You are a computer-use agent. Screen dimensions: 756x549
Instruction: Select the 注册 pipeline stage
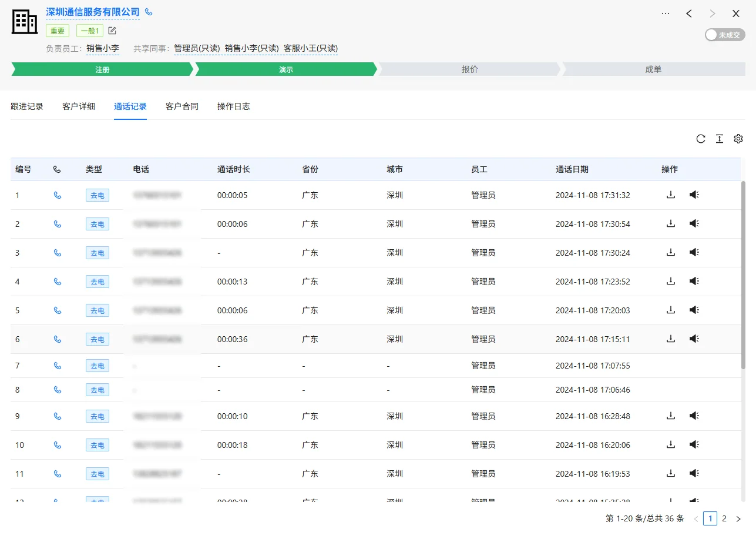(102, 69)
